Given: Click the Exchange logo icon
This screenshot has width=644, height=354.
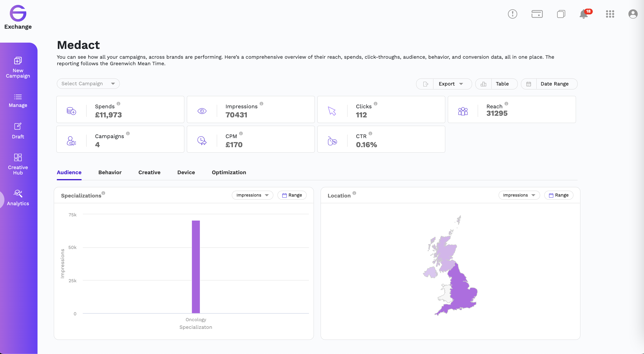Looking at the screenshot, I should pos(18,13).
